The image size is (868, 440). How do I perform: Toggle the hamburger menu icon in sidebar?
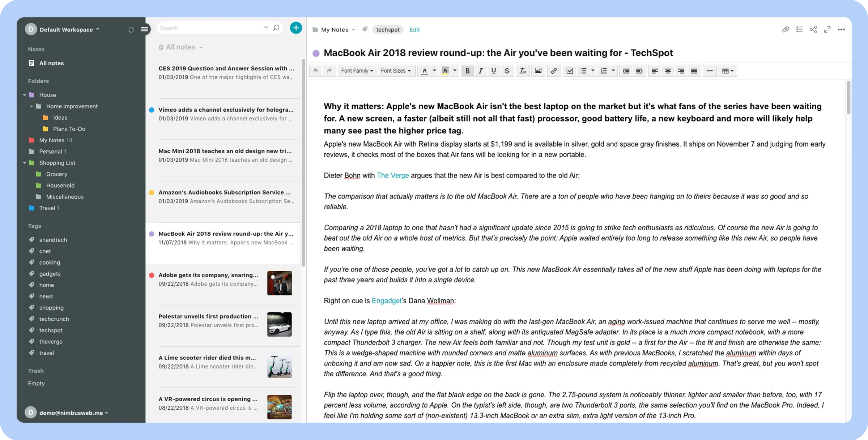point(144,29)
